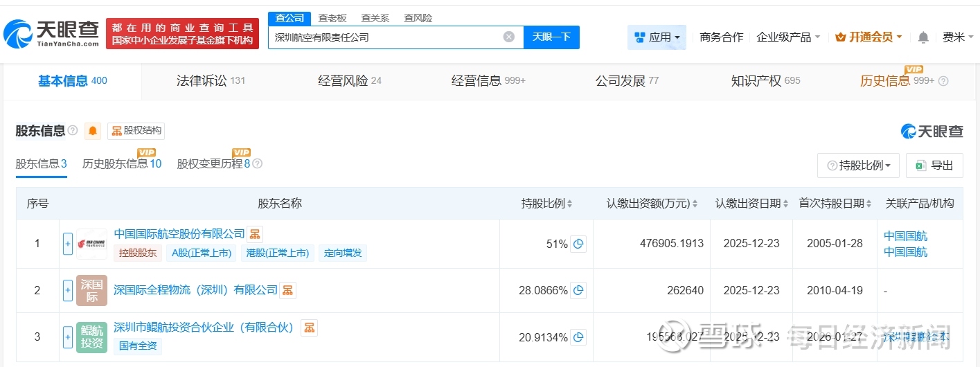
Task: Clear the search box with X icon
Action: point(509,37)
